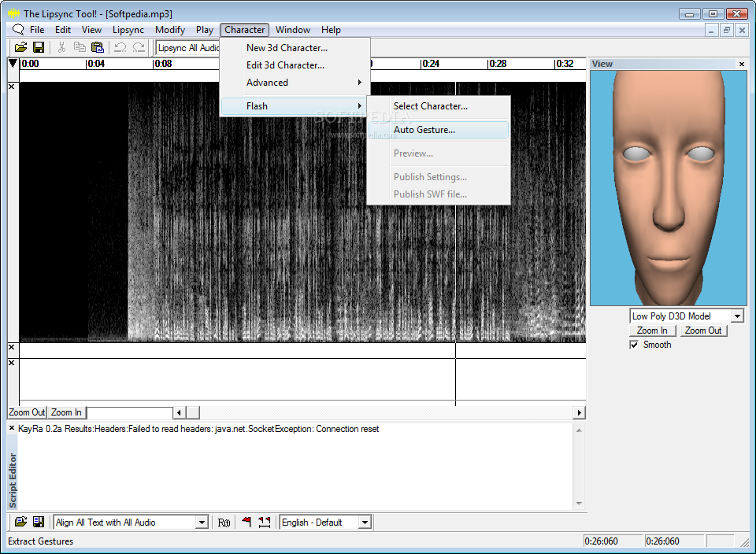This screenshot has height=554, width=756.
Task: Close the narrow track below the spectrogram
Action: point(12,347)
